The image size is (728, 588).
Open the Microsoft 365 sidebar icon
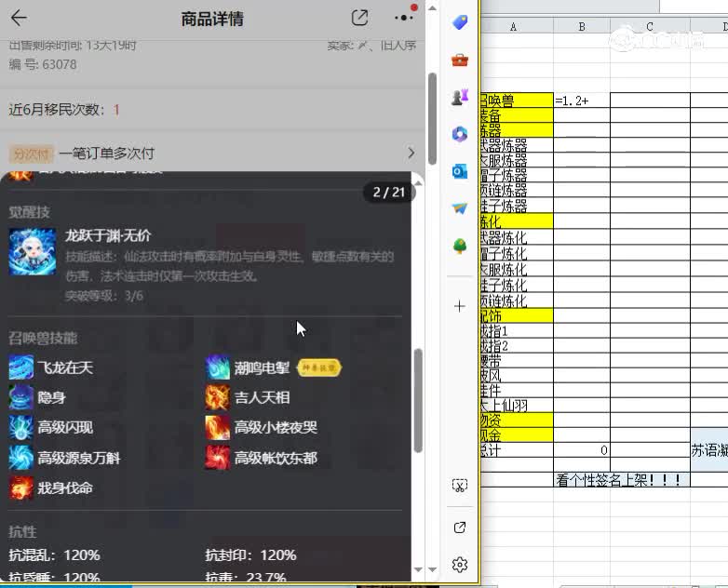point(460,134)
